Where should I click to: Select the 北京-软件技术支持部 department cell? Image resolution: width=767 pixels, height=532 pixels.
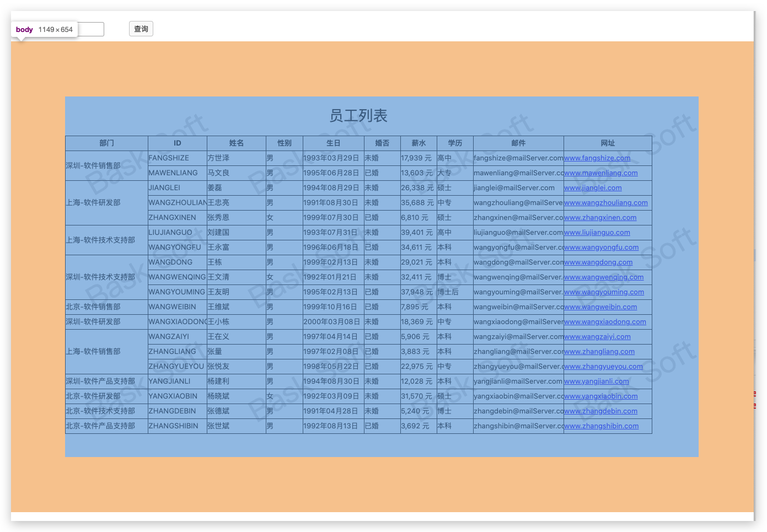[106, 411]
